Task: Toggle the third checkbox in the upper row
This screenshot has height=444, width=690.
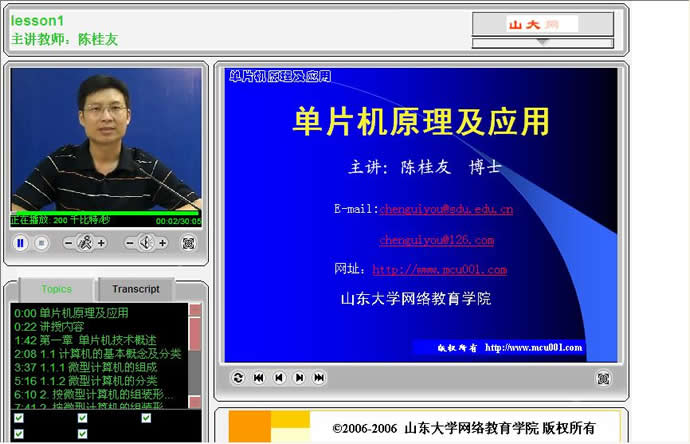Action: (x=146, y=418)
